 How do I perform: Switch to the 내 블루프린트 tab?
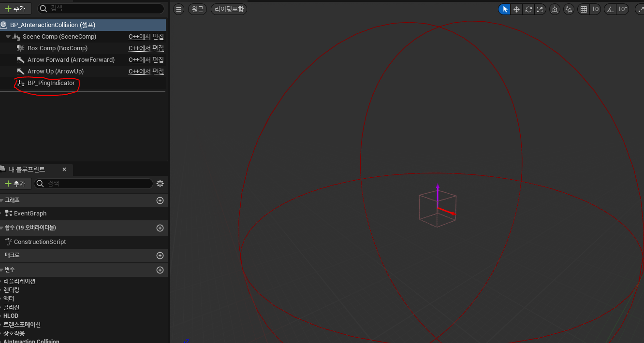(27, 170)
